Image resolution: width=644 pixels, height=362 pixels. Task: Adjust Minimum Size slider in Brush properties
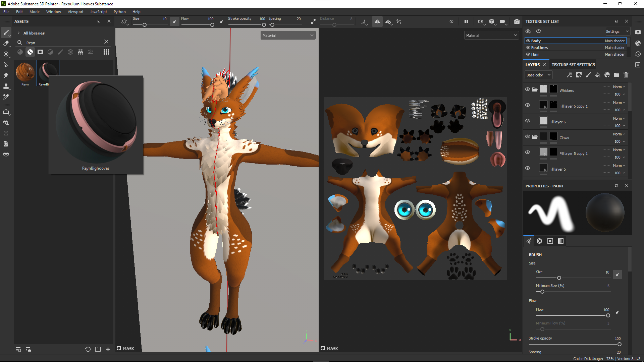coord(542,292)
